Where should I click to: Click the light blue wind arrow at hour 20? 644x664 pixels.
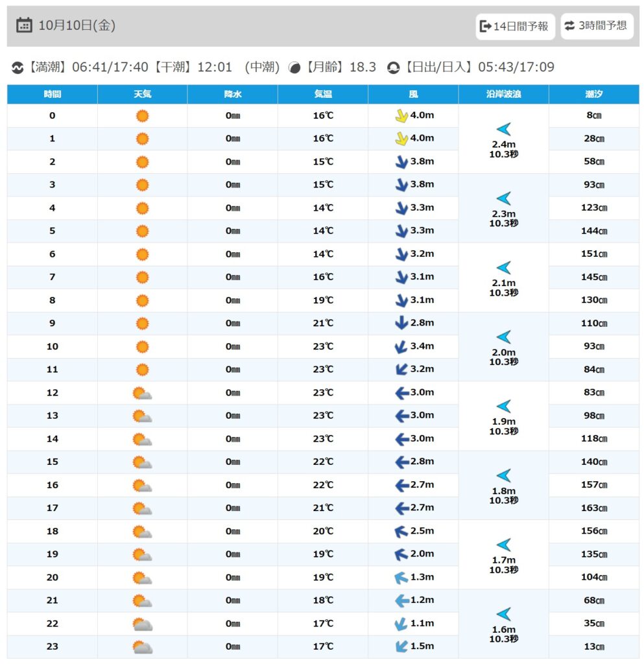[401, 577]
